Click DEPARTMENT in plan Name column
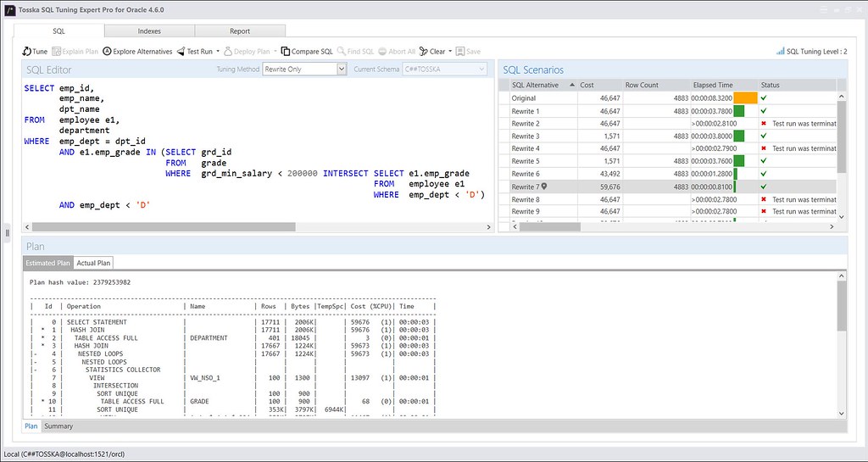The height and width of the screenshot is (462, 868). coord(209,338)
